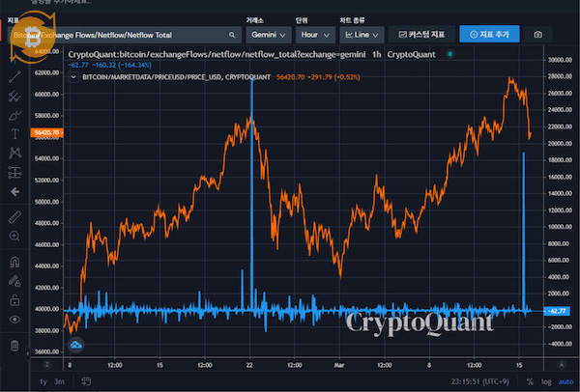Viewport: 580px width, 392px height.
Task: Click the 62000.00 left axis value
Action: click(47, 72)
